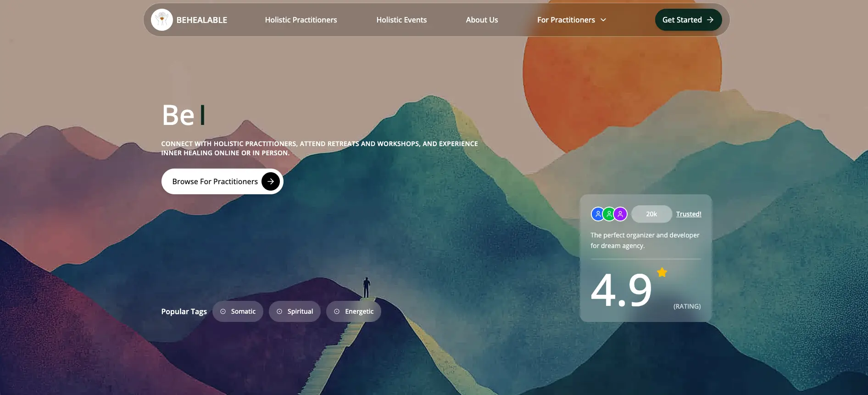Click the BeHealable hands logo icon

(x=161, y=20)
